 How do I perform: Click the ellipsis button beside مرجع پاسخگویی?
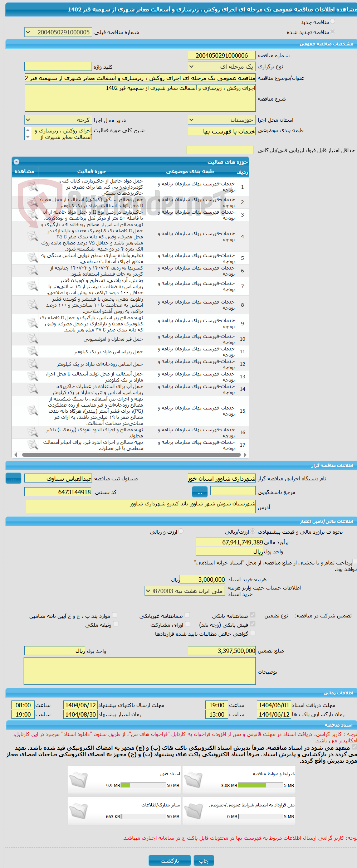click(200, 492)
